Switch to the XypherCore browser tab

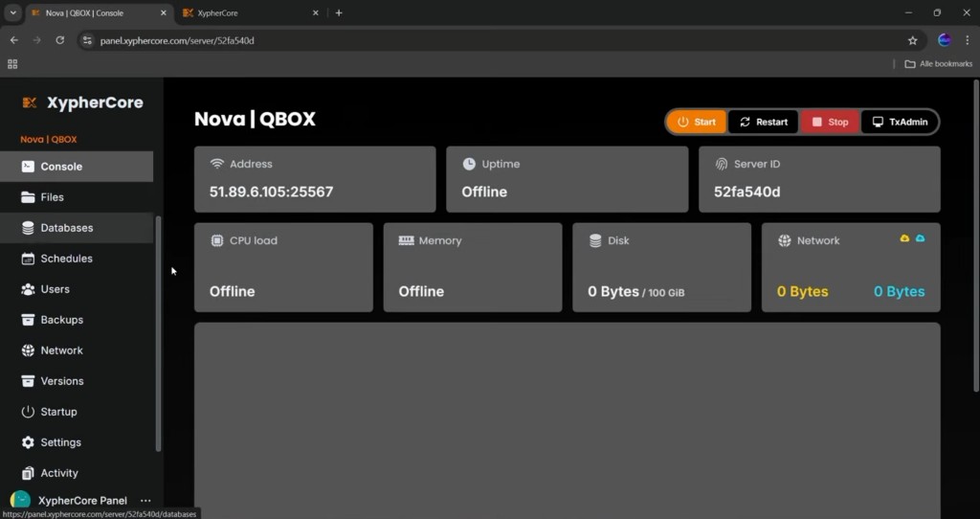click(x=249, y=12)
